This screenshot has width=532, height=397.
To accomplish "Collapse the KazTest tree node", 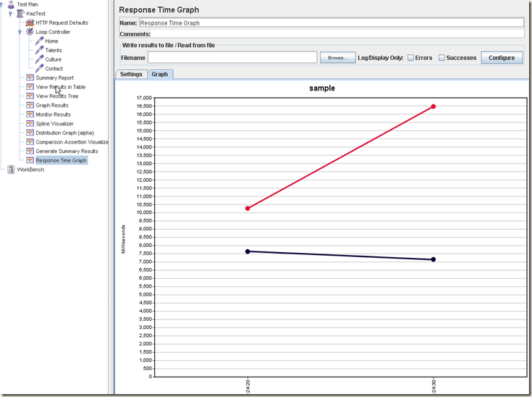I will 11,14.
